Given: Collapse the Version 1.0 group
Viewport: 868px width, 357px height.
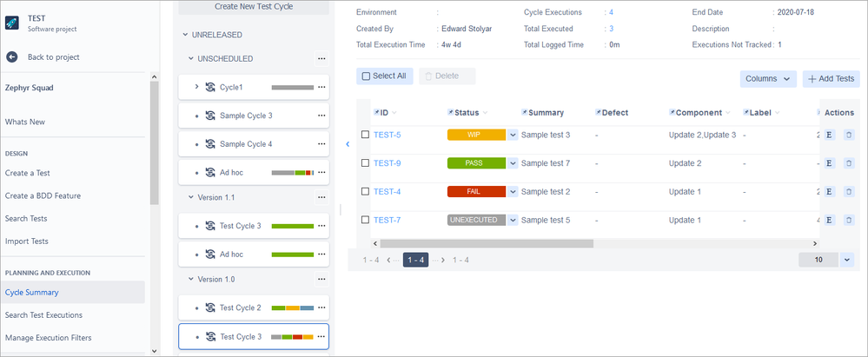Looking at the screenshot, I should tap(191, 280).
